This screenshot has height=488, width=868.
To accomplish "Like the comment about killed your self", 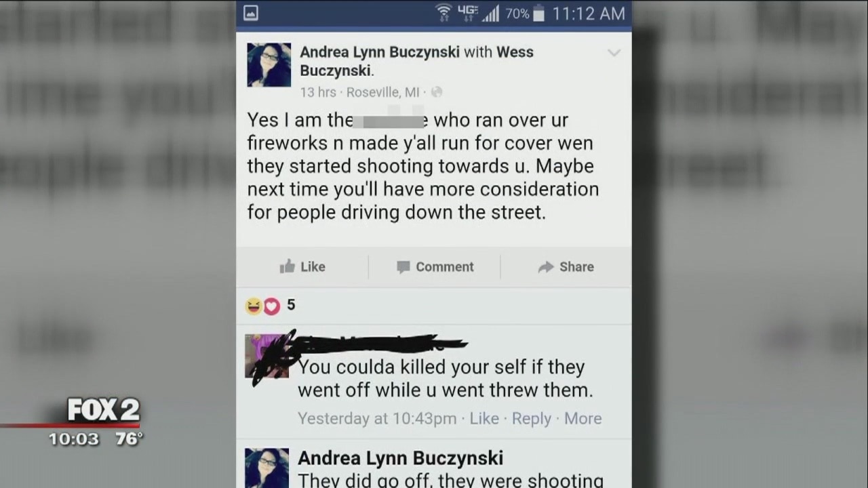I will tap(484, 419).
